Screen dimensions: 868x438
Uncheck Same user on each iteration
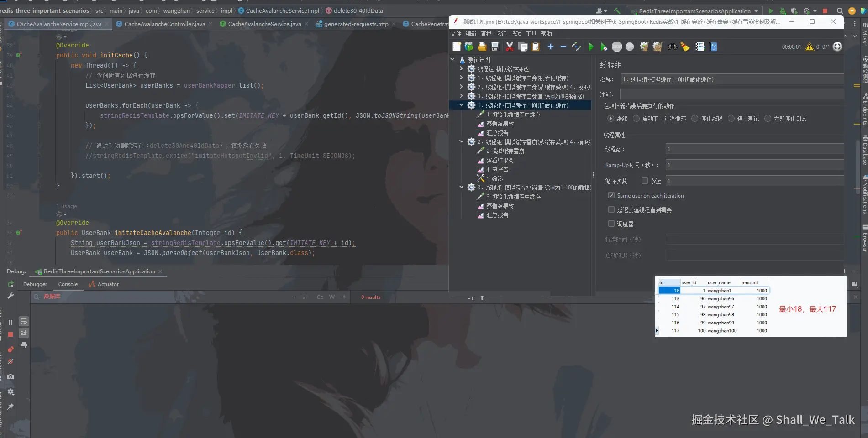(611, 195)
